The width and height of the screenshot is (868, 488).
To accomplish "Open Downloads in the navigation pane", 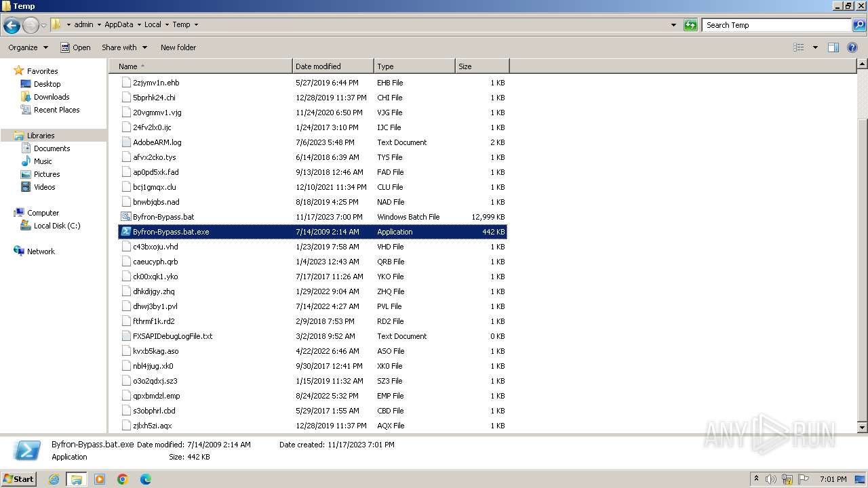I will [x=52, y=97].
